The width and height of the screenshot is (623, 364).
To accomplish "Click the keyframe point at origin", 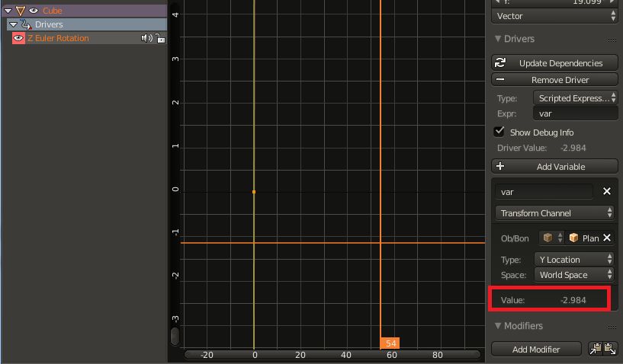I will point(254,192).
